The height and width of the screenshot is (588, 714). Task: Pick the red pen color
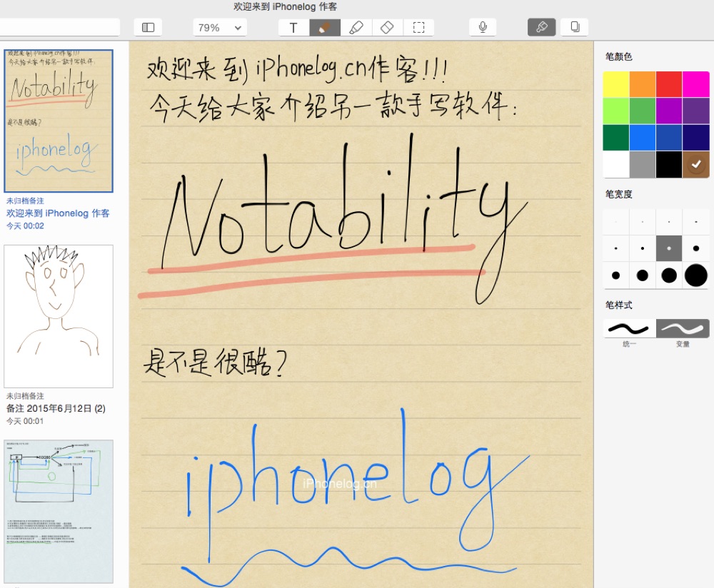tap(669, 84)
